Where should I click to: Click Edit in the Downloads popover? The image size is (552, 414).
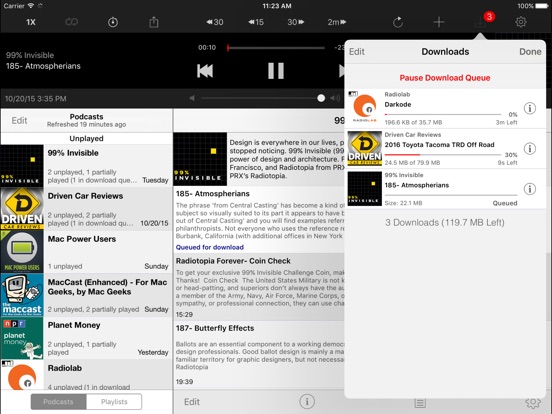point(357,52)
